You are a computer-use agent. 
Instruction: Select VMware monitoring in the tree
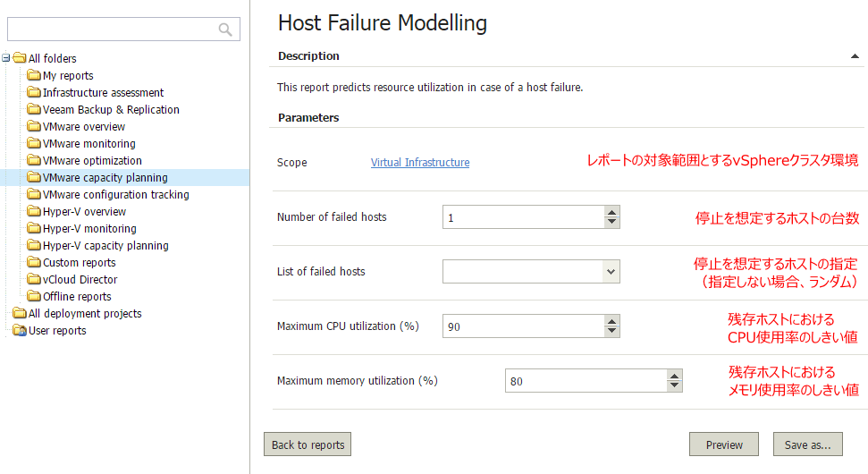[x=89, y=143]
